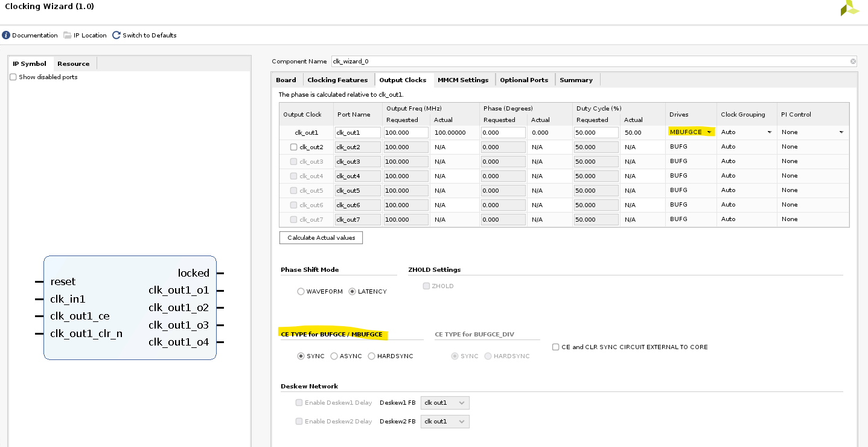Open the Clock Grouping dropdown for clk_out1

click(770, 132)
